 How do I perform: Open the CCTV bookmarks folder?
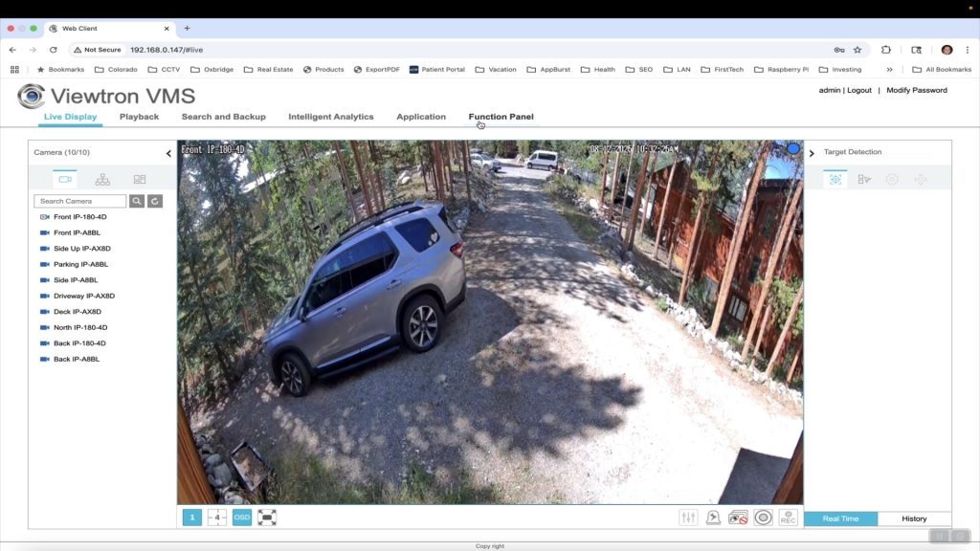click(x=164, y=69)
